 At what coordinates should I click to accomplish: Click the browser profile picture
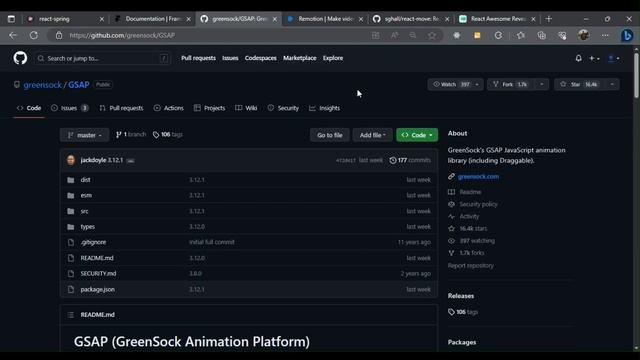pyautogui.click(x=583, y=36)
